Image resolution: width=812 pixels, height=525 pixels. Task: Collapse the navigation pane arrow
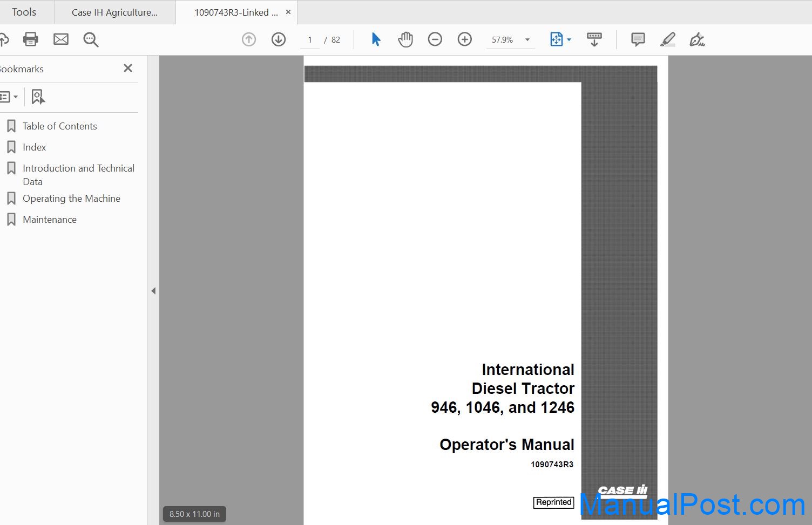[153, 291]
